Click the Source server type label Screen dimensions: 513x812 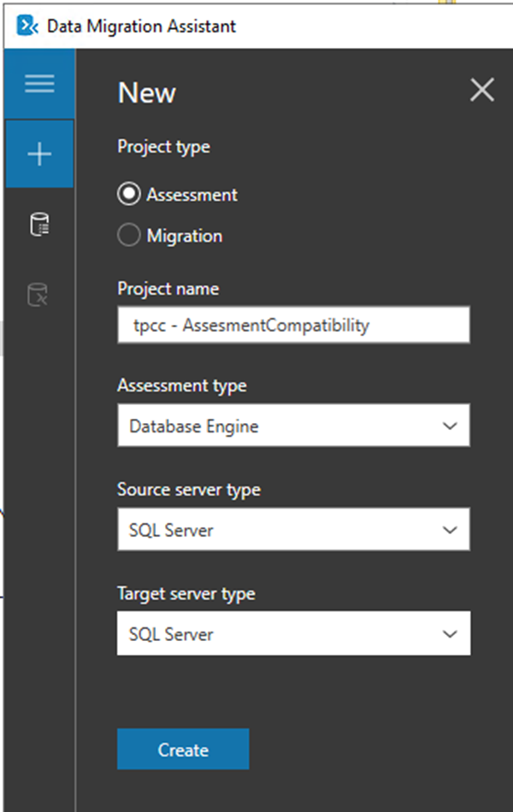coord(189,490)
